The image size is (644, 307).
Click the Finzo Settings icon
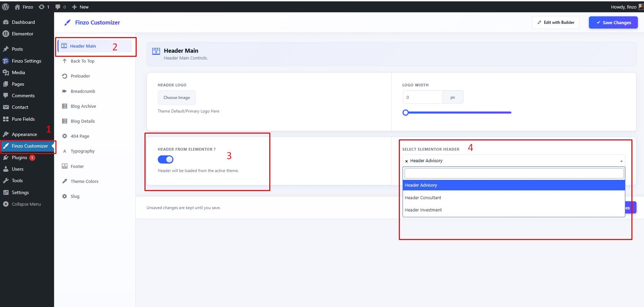click(6, 61)
